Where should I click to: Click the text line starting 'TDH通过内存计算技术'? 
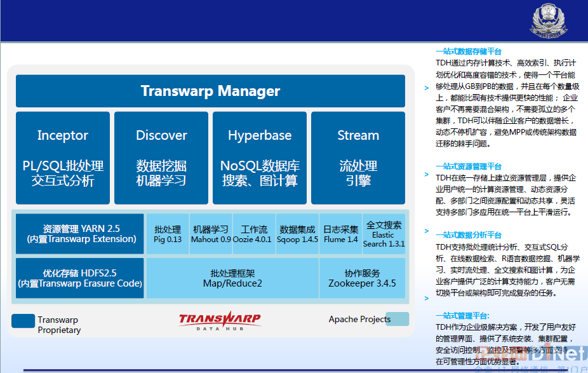pos(505,63)
